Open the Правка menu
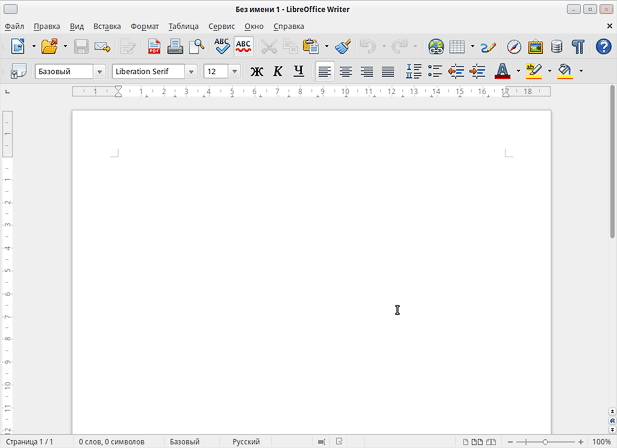The width and height of the screenshot is (617, 448). click(x=47, y=26)
